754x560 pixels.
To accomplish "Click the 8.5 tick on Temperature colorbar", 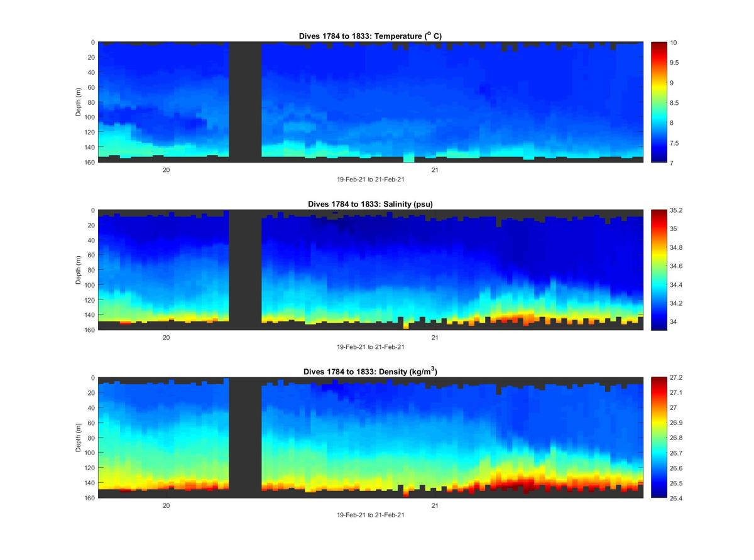I will click(x=675, y=103).
